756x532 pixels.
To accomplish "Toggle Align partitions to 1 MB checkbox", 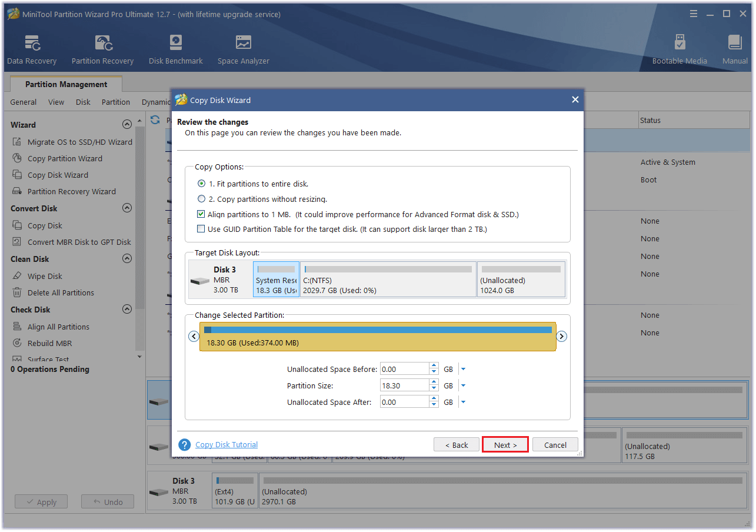I will click(201, 214).
